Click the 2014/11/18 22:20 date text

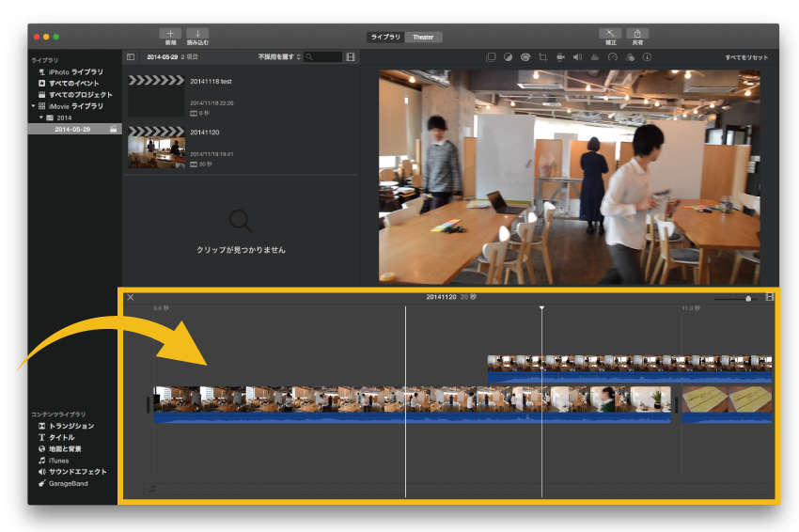(x=211, y=103)
